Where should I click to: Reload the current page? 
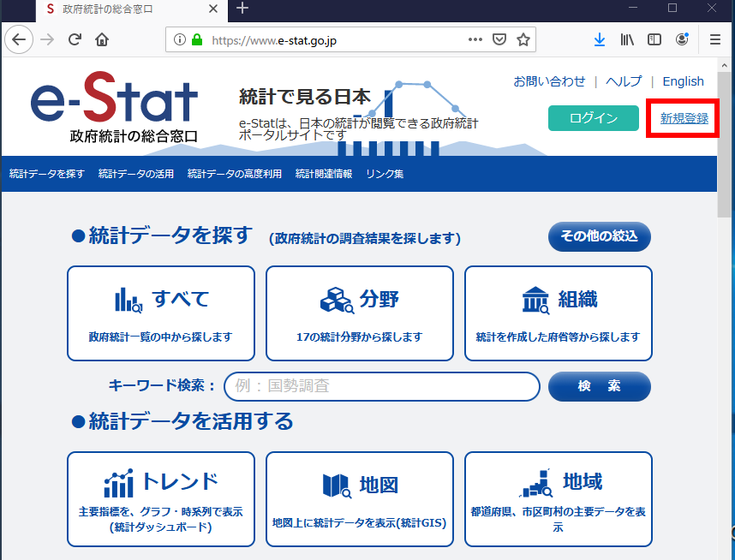point(75,40)
